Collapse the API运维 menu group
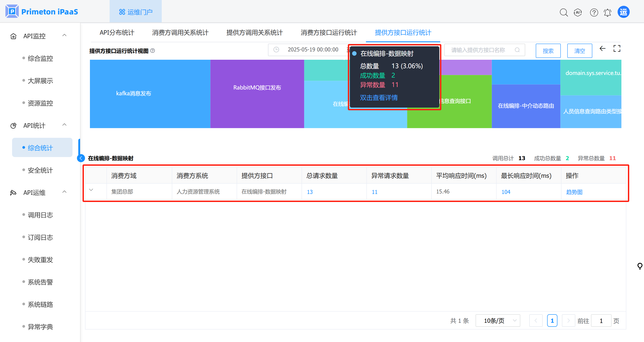 [64, 192]
